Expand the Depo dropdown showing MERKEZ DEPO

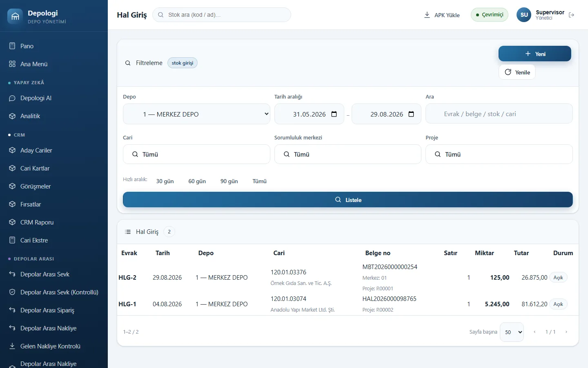(196, 114)
